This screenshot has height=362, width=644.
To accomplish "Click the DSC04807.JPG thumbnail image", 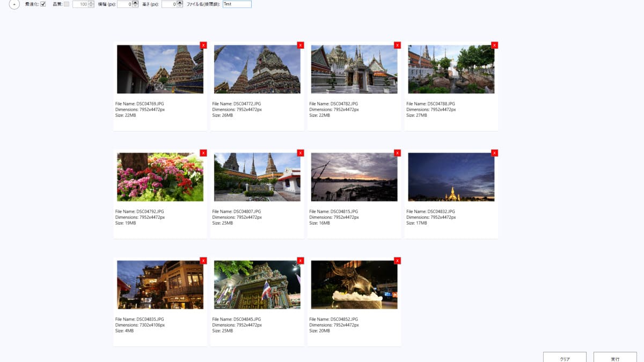I will click(x=257, y=177).
